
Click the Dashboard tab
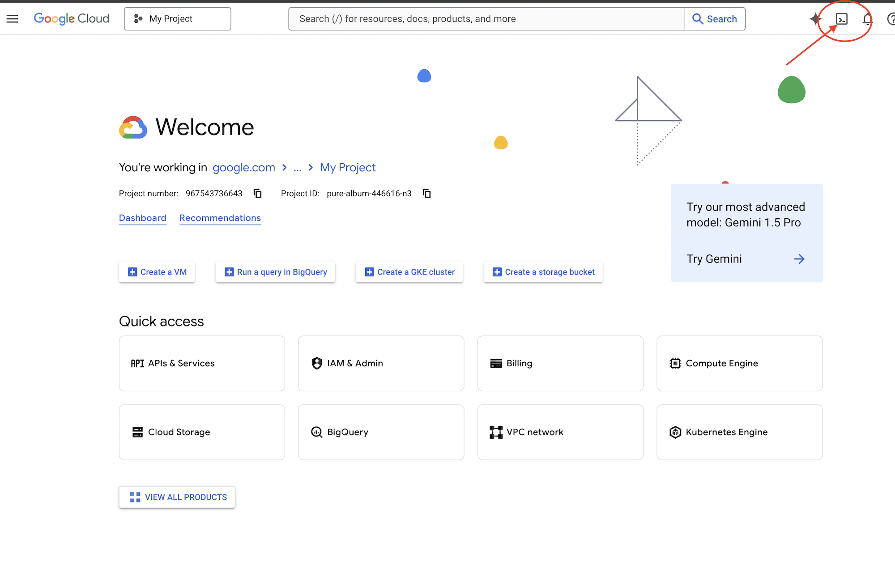pyautogui.click(x=142, y=218)
